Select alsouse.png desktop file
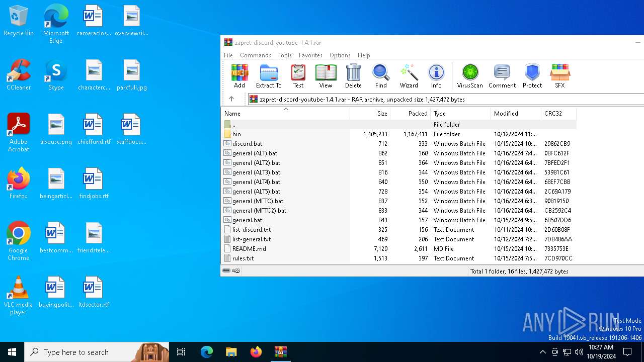Viewport: 644px width, 362px height. coord(56,129)
